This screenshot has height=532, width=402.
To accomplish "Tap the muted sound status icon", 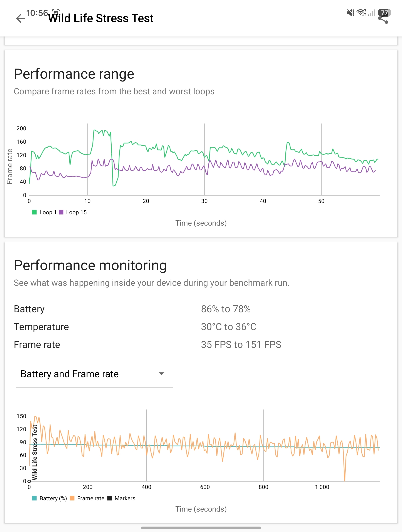I will tap(350, 13).
